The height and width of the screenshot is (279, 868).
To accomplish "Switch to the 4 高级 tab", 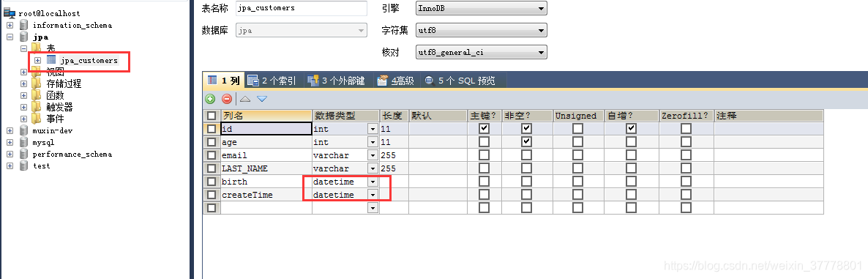I will pos(396,81).
